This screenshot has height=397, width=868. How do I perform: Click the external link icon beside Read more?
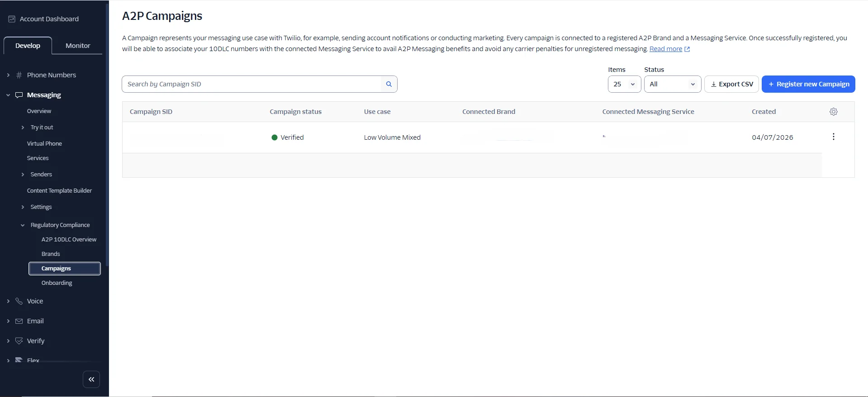coord(687,49)
